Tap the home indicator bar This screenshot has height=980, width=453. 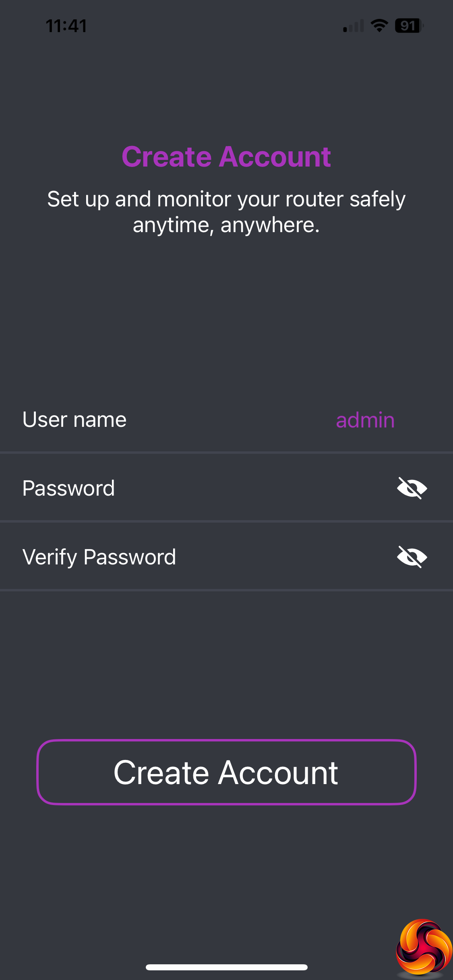point(226,967)
